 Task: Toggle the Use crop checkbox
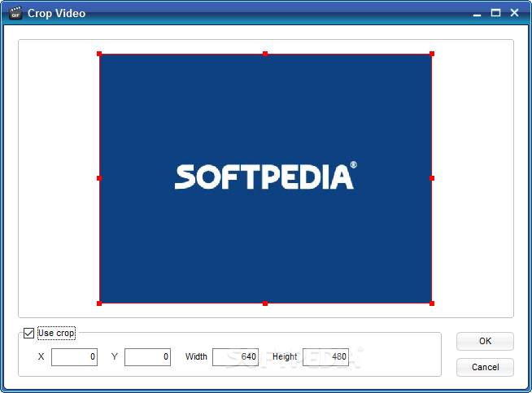(28, 333)
